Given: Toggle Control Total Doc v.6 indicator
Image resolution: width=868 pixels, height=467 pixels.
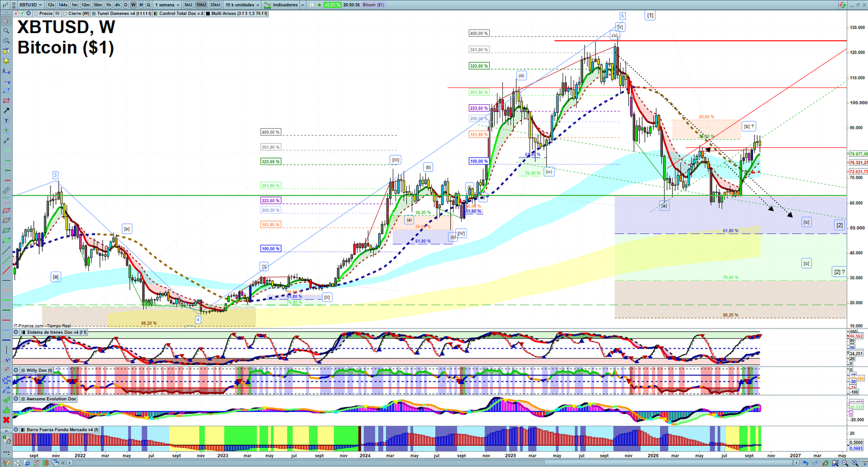Looking at the screenshot, I should click(x=156, y=13).
